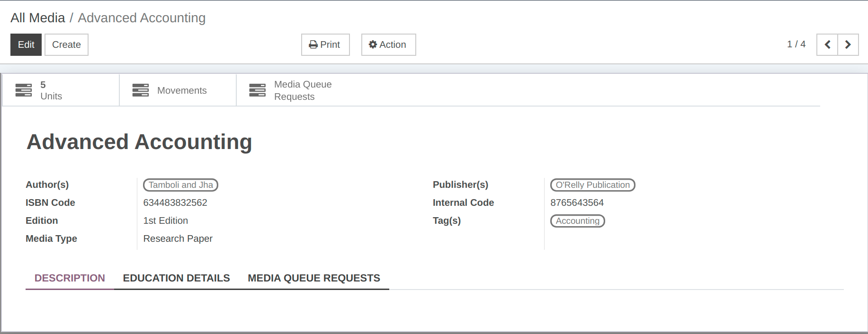
Task: Click the Accounting tag
Action: (x=577, y=221)
